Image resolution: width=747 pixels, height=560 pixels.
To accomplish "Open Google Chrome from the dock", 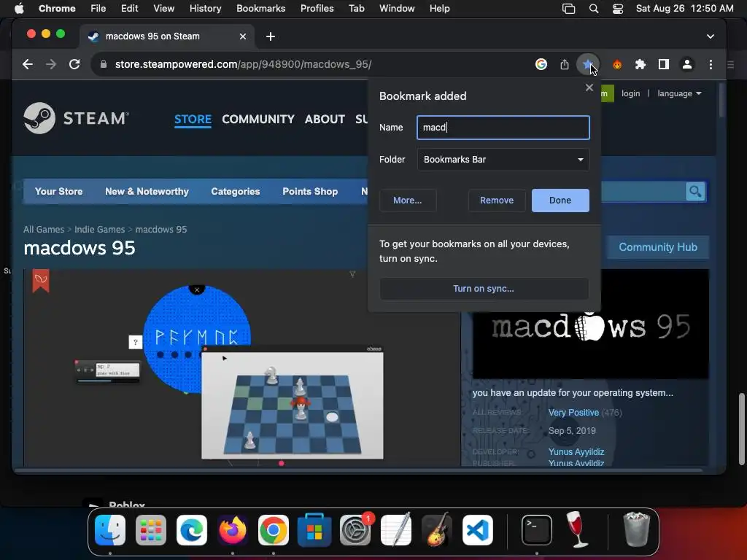I will (x=274, y=531).
